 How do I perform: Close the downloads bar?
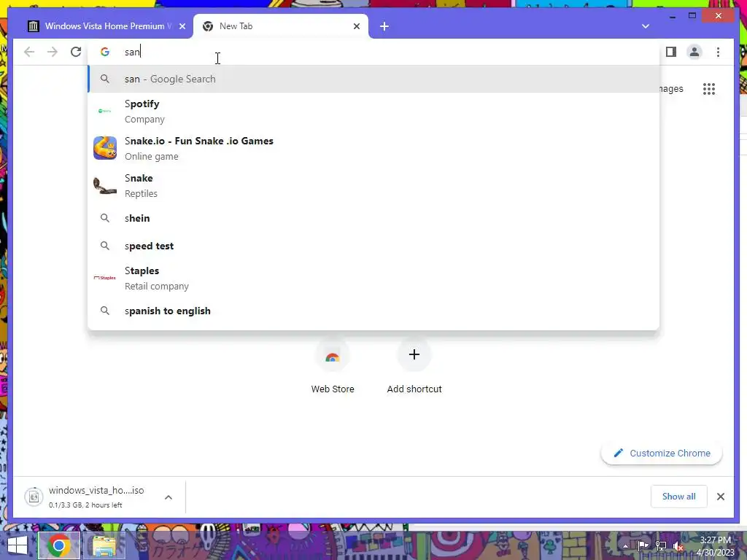pyautogui.click(x=720, y=497)
